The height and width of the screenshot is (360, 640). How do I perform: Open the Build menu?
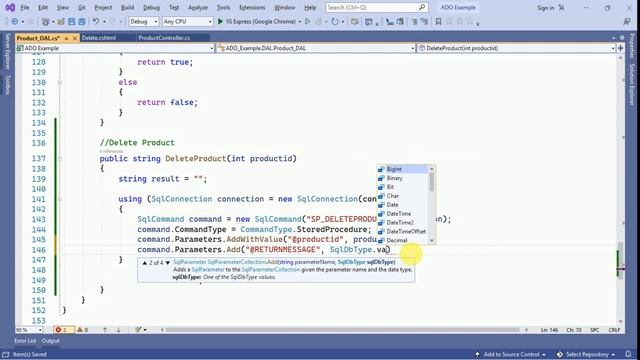[127, 7]
